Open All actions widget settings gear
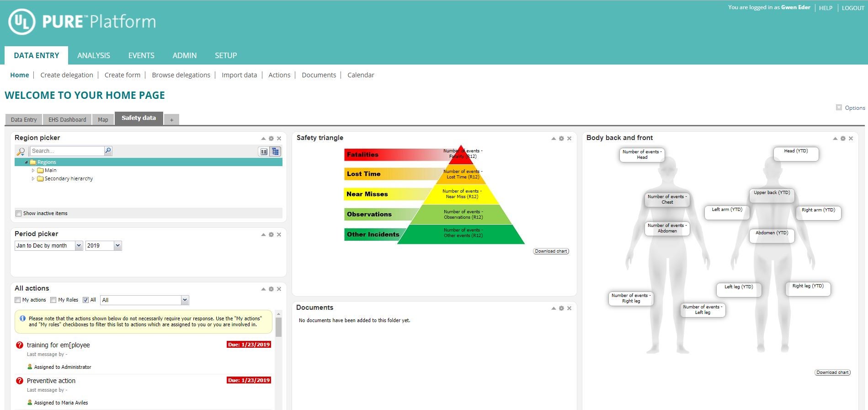The image size is (868, 410). (271, 289)
